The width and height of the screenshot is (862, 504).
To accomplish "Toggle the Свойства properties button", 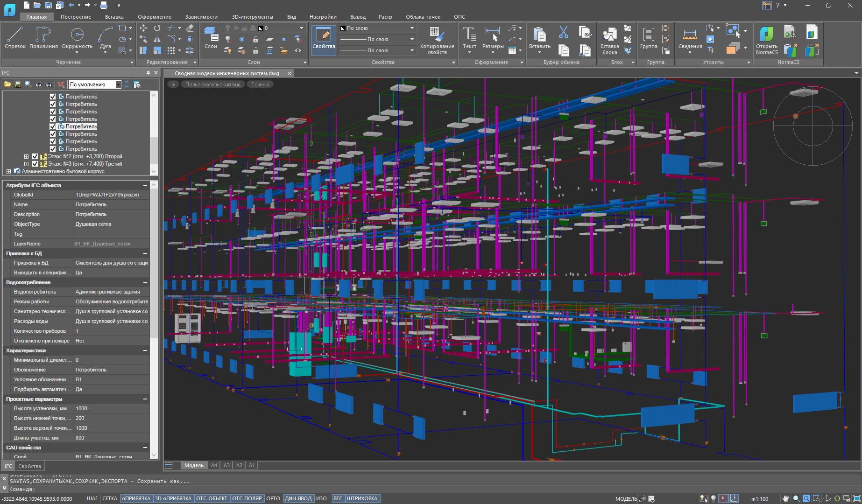I will (324, 40).
